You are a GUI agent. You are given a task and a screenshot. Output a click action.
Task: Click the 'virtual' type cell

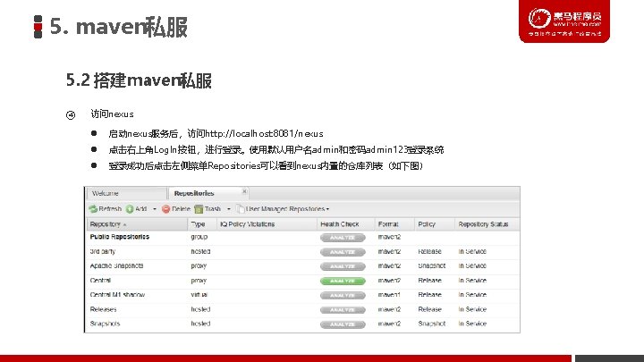click(x=199, y=295)
